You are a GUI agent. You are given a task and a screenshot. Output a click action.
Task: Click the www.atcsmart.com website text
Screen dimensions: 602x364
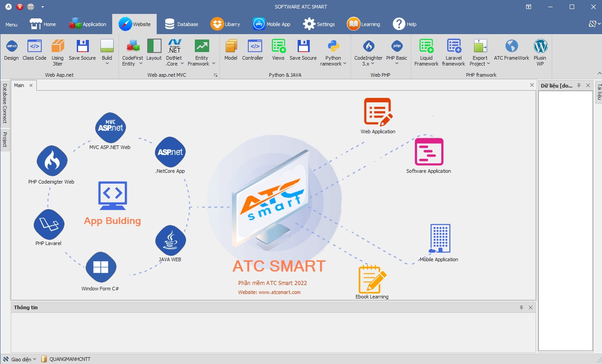[279, 292]
